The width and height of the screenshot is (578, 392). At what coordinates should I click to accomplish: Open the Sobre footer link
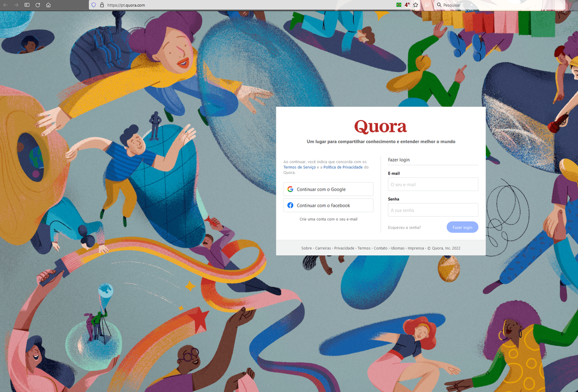pyautogui.click(x=306, y=248)
